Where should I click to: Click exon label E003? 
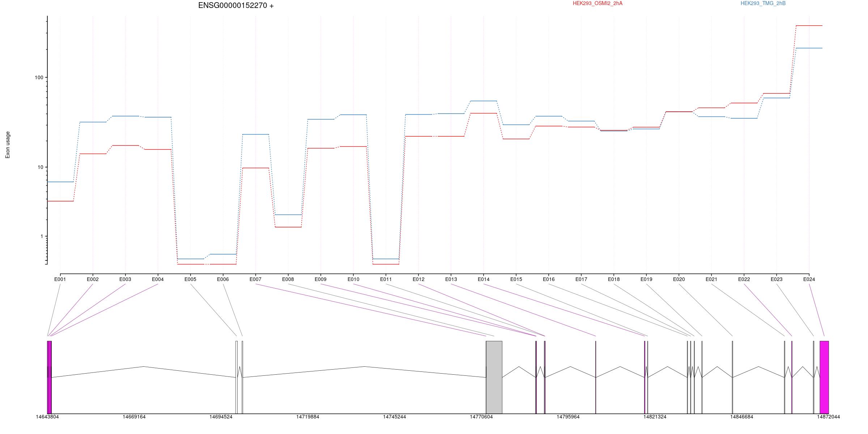pos(125,279)
